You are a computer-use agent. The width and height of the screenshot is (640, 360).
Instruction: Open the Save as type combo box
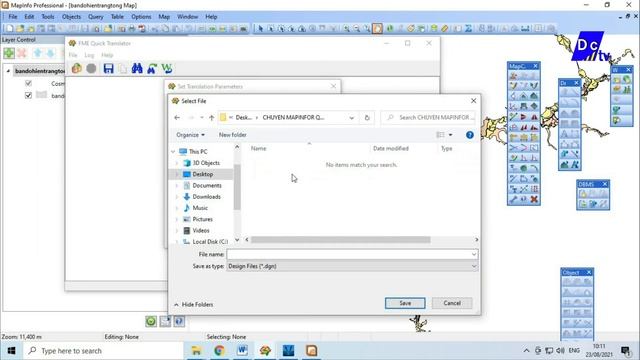coord(352,266)
